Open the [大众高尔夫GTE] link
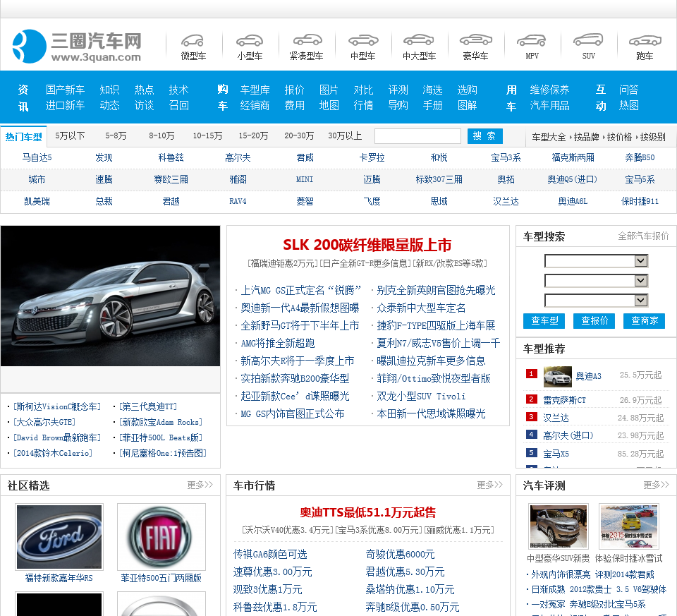 pos(44,422)
